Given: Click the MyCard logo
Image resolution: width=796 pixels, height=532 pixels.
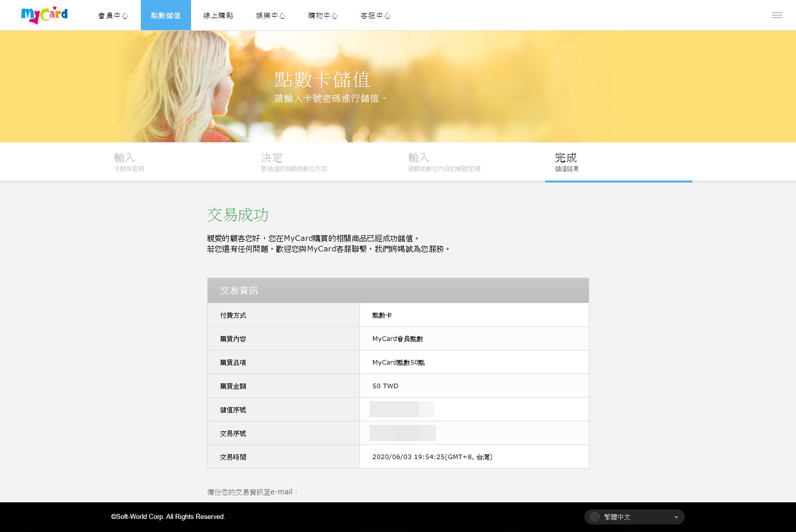Looking at the screenshot, I should pyautogui.click(x=44, y=15).
